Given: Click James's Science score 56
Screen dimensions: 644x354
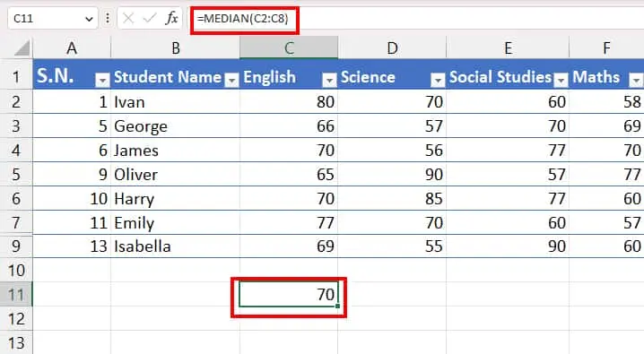Looking at the screenshot, I should pos(392,151).
